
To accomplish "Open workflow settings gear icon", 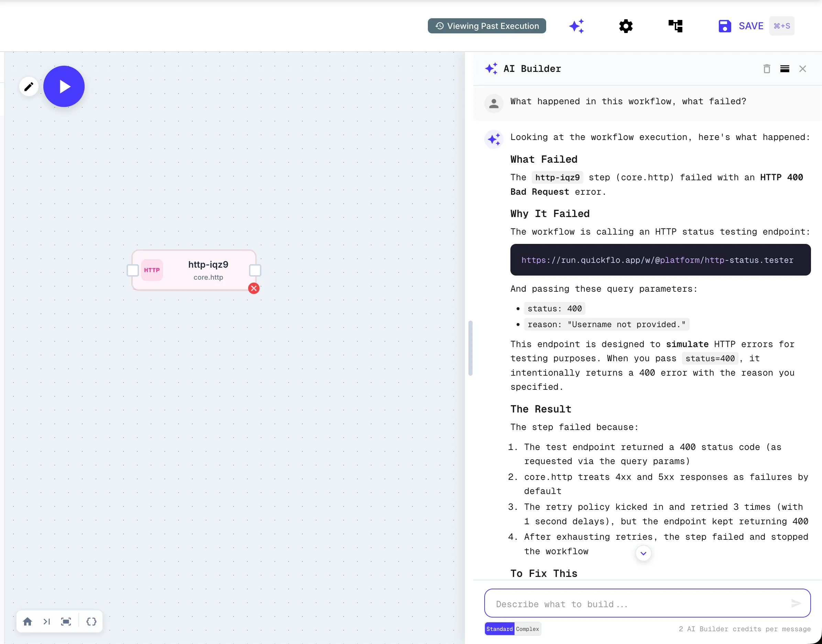I will pos(626,26).
